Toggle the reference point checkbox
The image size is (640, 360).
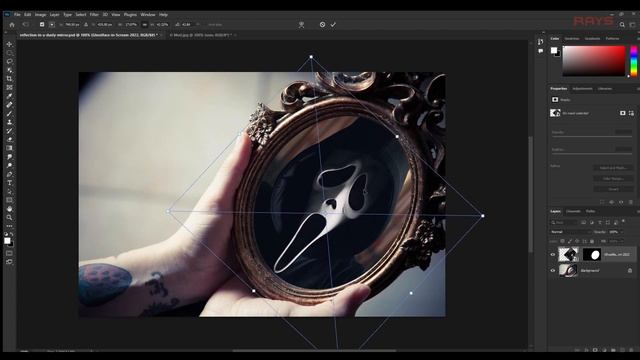(42, 24)
